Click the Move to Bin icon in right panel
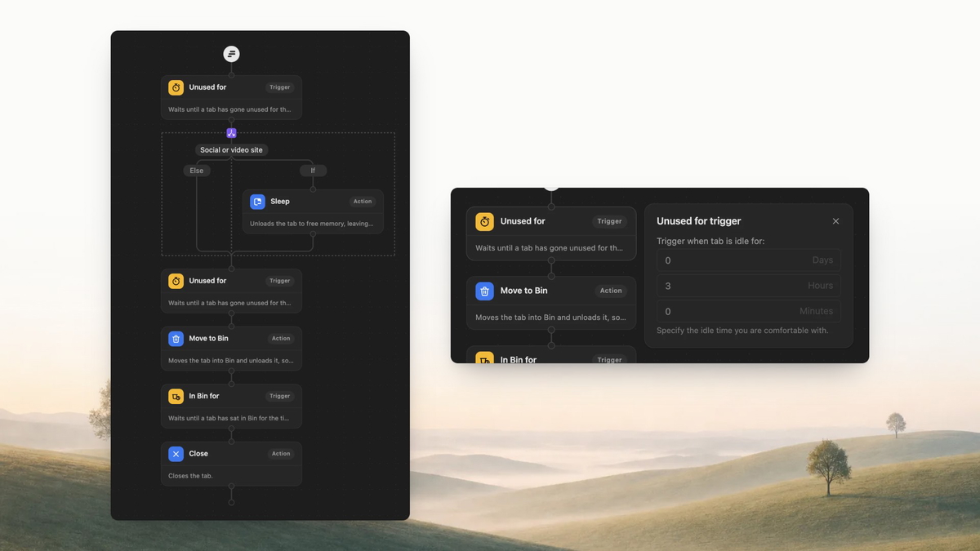This screenshot has height=551, width=980. click(485, 291)
